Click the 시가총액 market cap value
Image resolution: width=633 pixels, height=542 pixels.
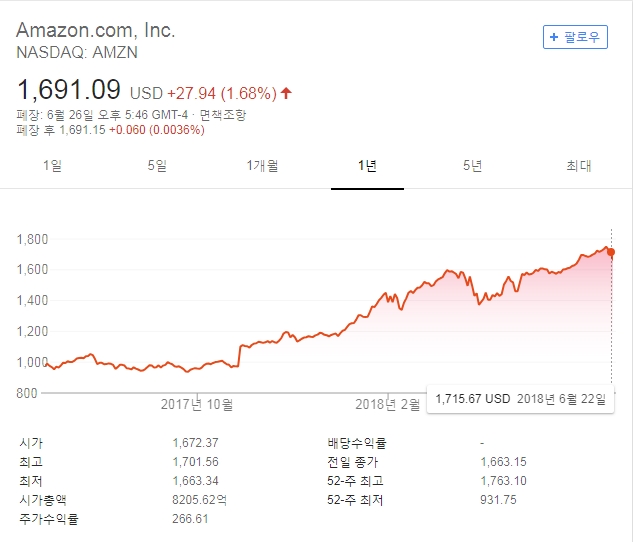pyautogui.click(x=202, y=499)
